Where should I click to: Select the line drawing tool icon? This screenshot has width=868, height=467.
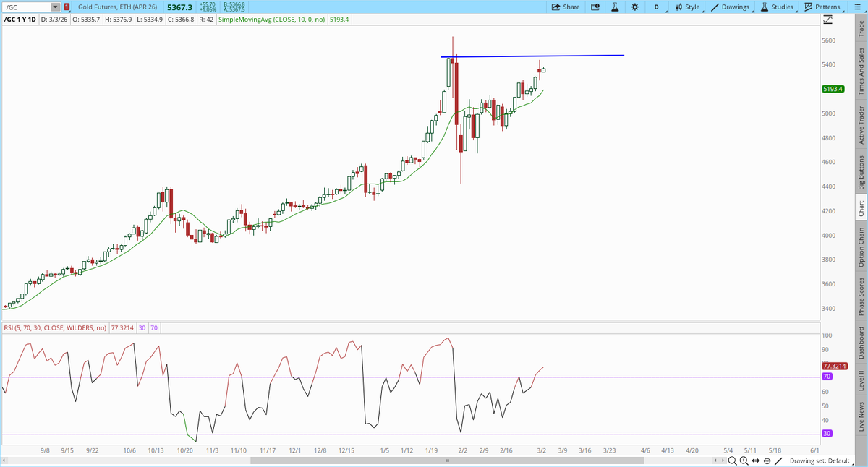click(778, 460)
